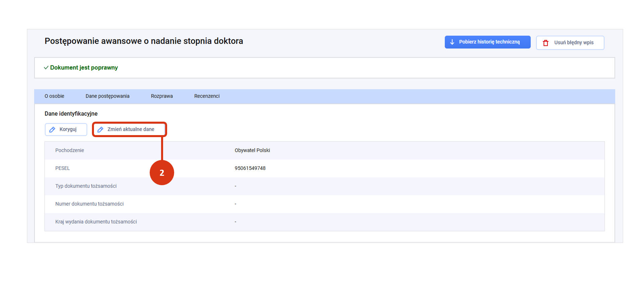Click the Typ dokumentu tożsamości row
The image size is (644, 286).
[86, 186]
